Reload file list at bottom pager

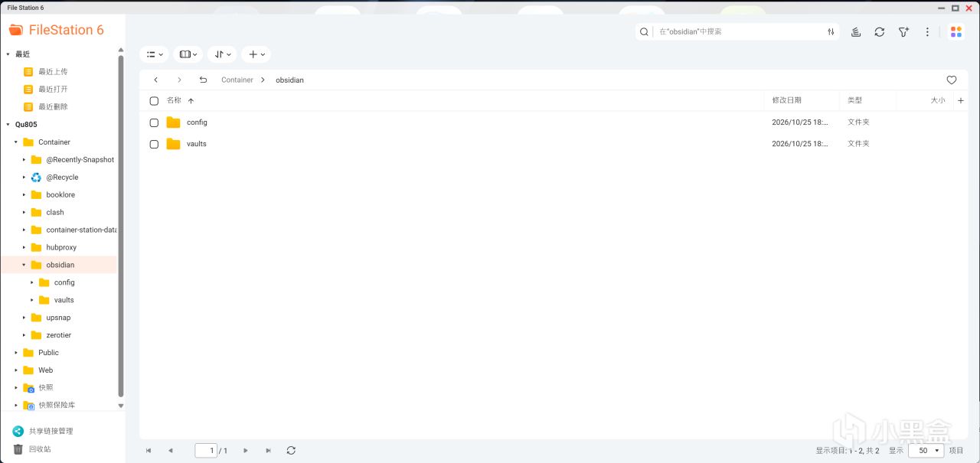pos(291,451)
